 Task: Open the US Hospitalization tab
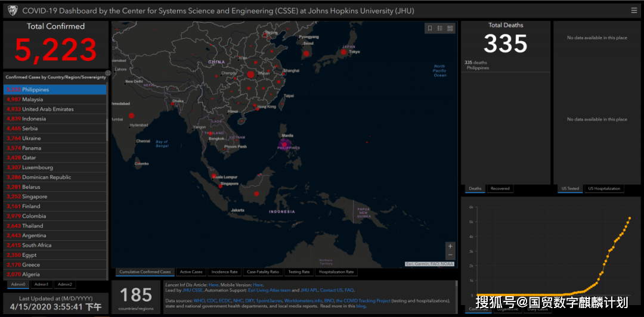(604, 188)
